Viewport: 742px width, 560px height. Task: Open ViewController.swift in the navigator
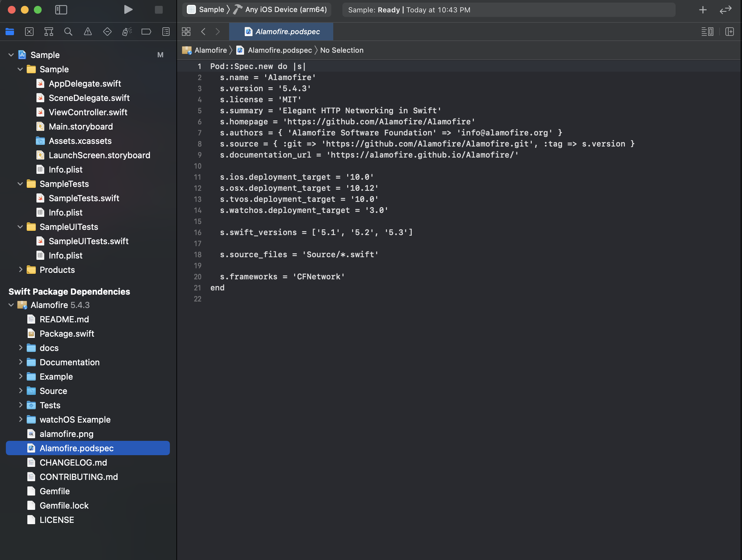point(88,112)
